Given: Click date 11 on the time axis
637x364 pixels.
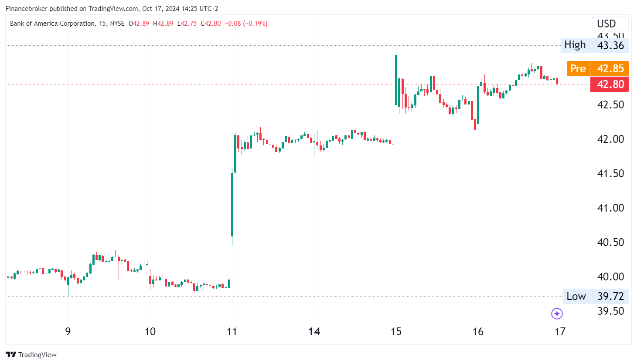Looking at the screenshot, I should click(x=232, y=332).
